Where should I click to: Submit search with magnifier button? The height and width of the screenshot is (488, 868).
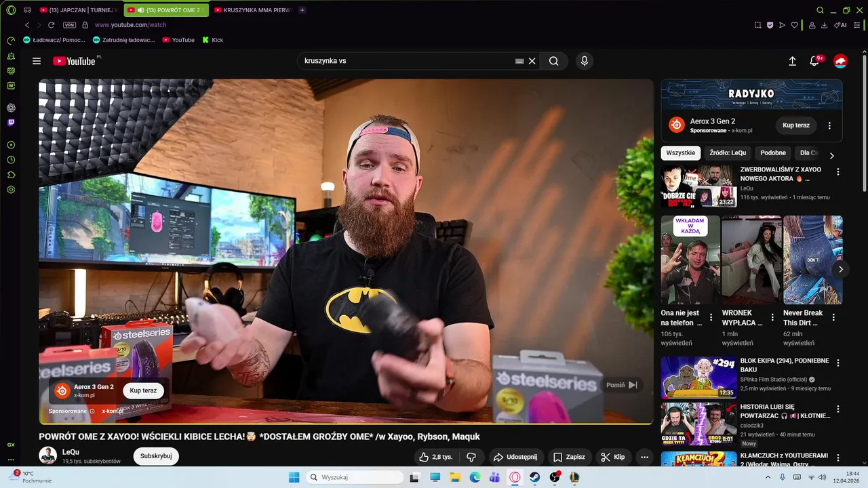(554, 61)
